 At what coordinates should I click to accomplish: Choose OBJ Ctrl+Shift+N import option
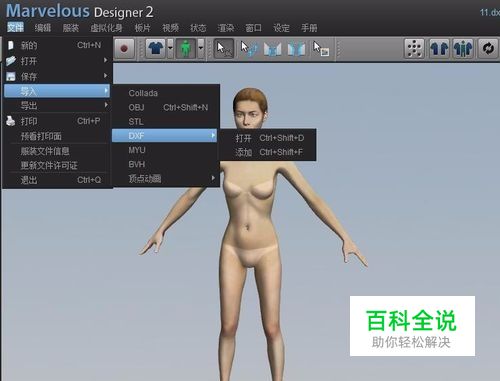click(x=165, y=107)
